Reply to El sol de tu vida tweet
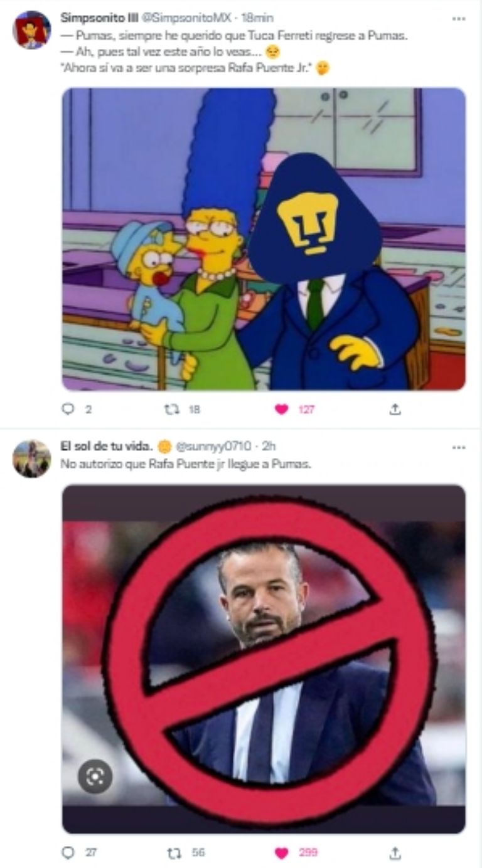Image resolution: width=482 pixels, height=868 pixels. pyautogui.click(x=68, y=852)
